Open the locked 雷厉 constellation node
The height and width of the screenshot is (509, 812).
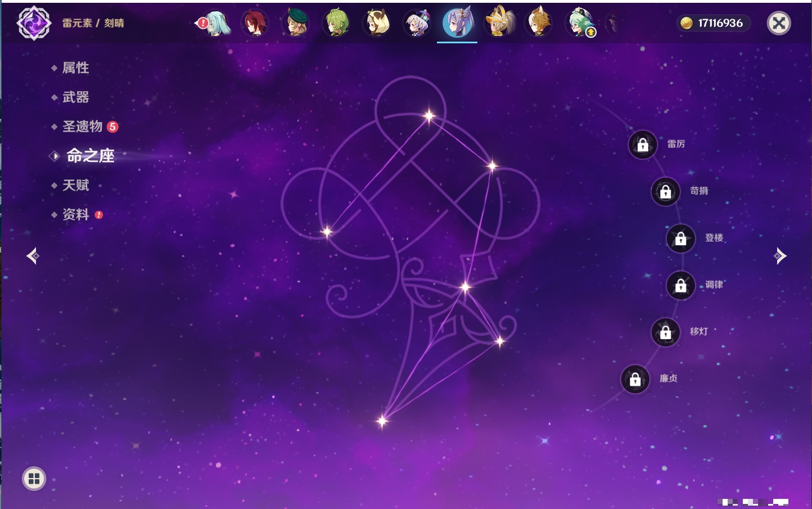point(643,145)
